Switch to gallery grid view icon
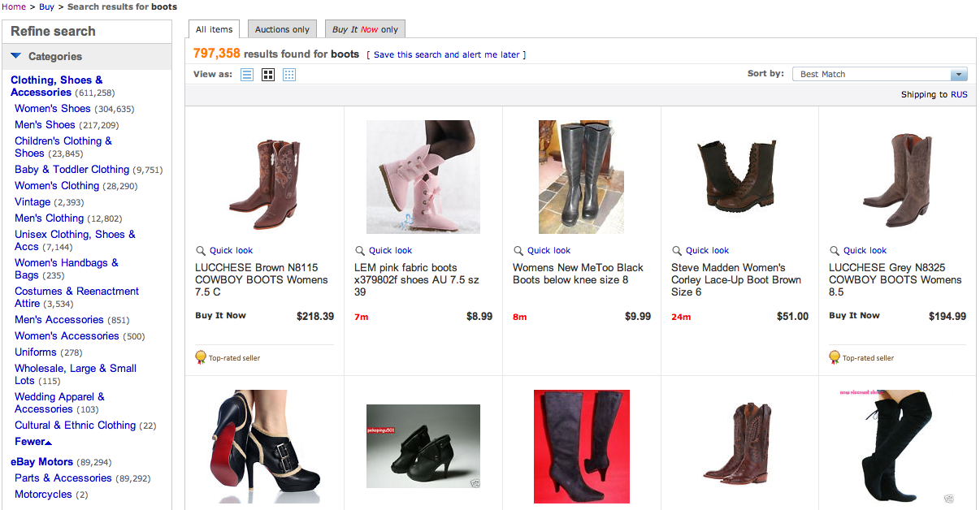The height and width of the screenshot is (510, 980). [x=268, y=75]
